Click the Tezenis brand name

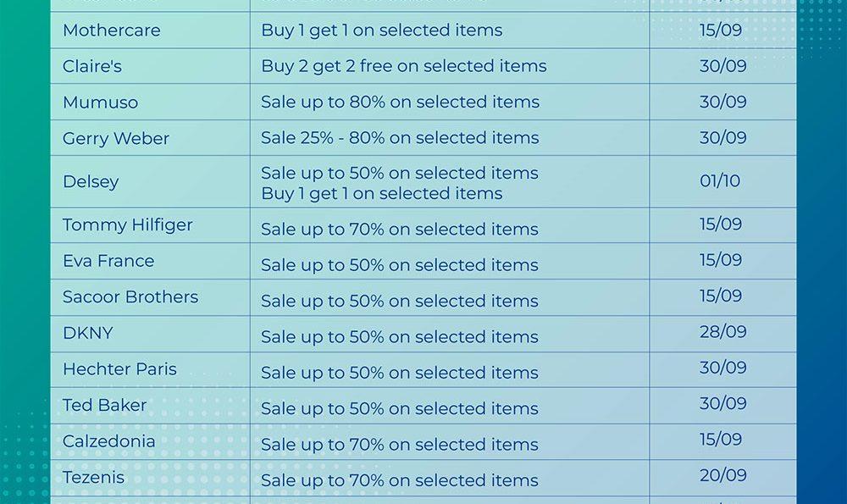coord(93,478)
